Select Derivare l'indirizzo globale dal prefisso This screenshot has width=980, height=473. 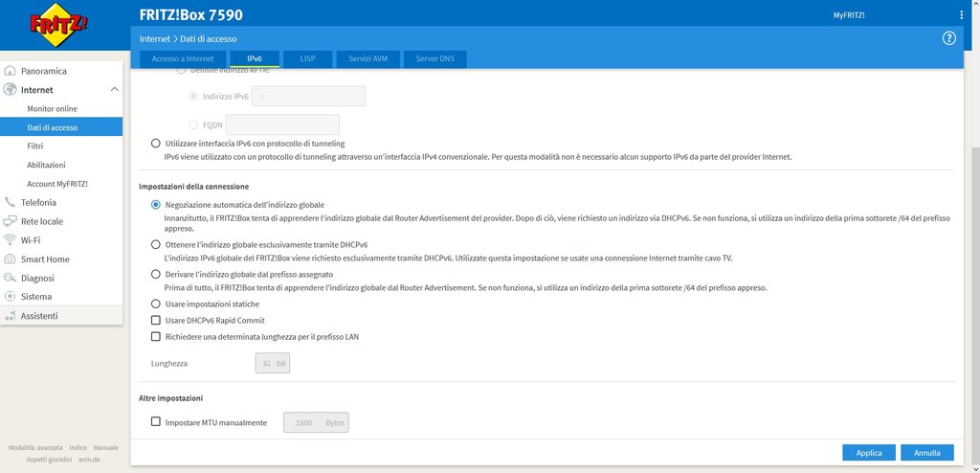tap(156, 274)
